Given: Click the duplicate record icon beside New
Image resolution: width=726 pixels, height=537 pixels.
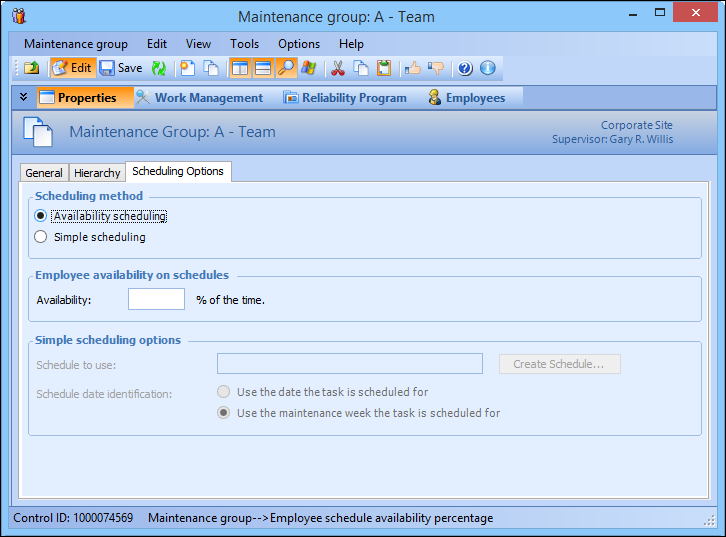Looking at the screenshot, I should pyautogui.click(x=211, y=68).
